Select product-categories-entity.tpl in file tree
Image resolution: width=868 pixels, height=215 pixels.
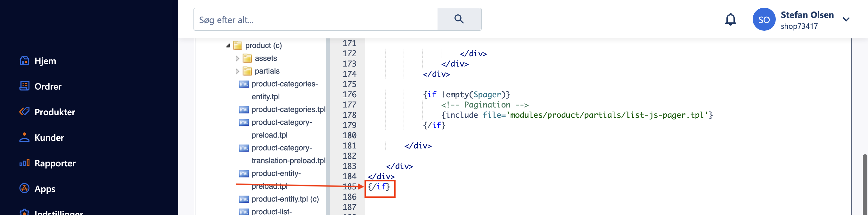coord(284,84)
